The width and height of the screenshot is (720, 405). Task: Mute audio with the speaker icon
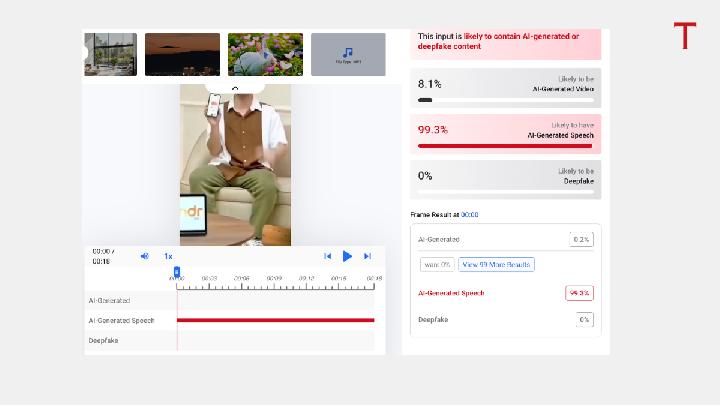[144, 256]
